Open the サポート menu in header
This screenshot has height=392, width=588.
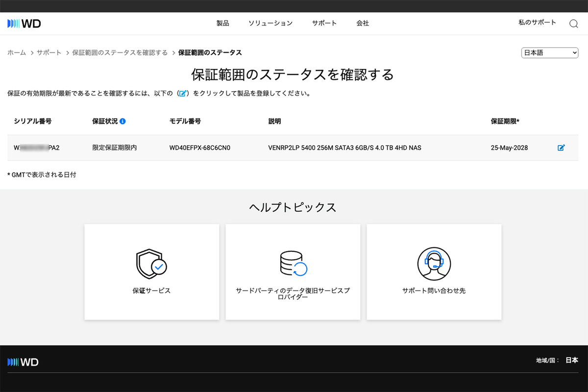click(x=324, y=23)
